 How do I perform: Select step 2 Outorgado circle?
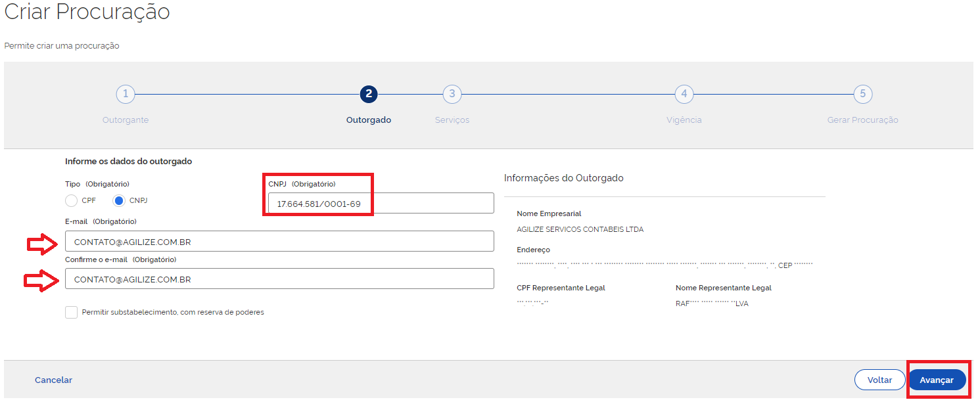point(369,94)
